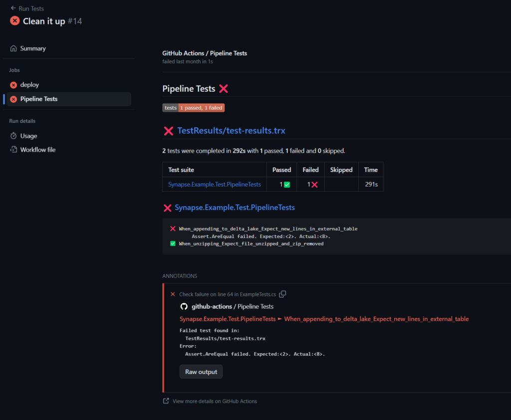Open View more details on GitHub Actions
The image size is (511, 420).
(x=215, y=401)
